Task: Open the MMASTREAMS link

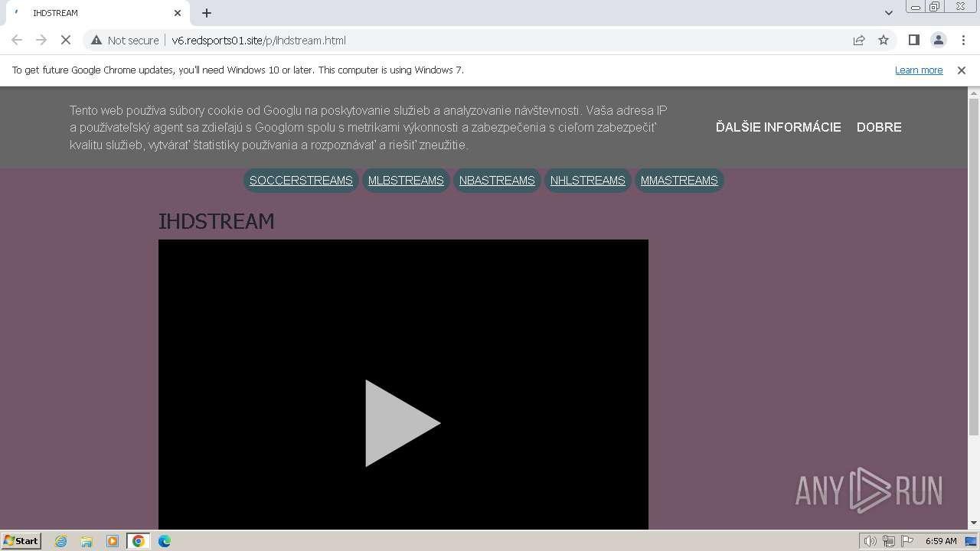Action: tap(679, 181)
